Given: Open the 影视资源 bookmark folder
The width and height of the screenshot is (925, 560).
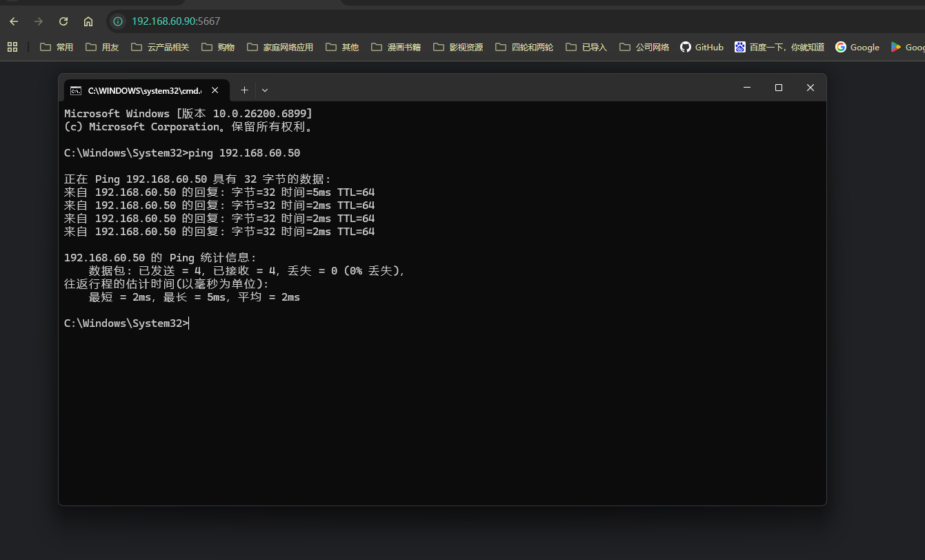Looking at the screenshot, I should coord(458,47).
